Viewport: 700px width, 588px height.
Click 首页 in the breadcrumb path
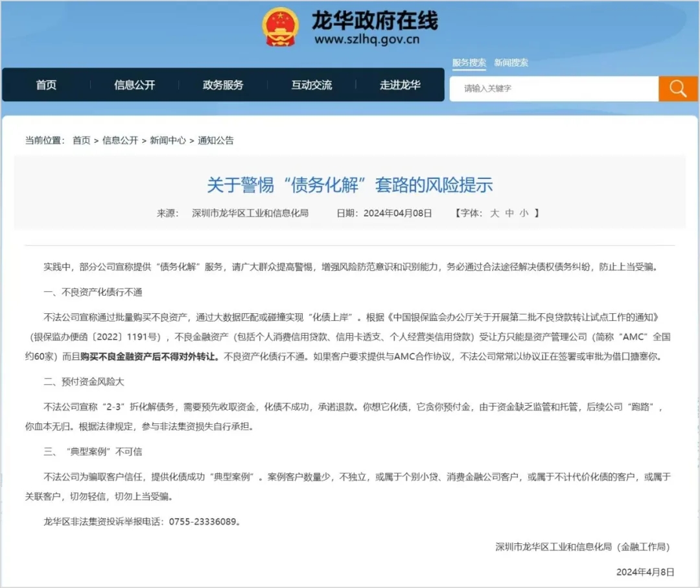pyautogui.click(x=81, y=141)
